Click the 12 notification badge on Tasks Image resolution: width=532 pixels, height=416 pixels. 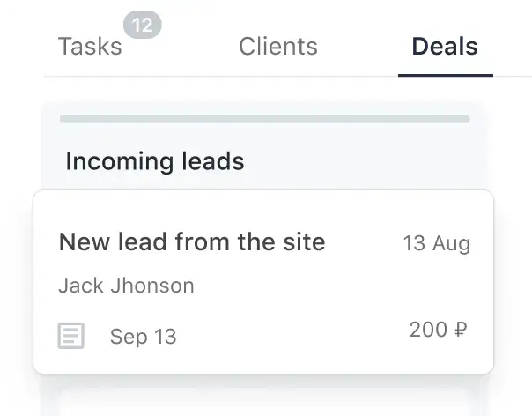[x=143, y=26]
